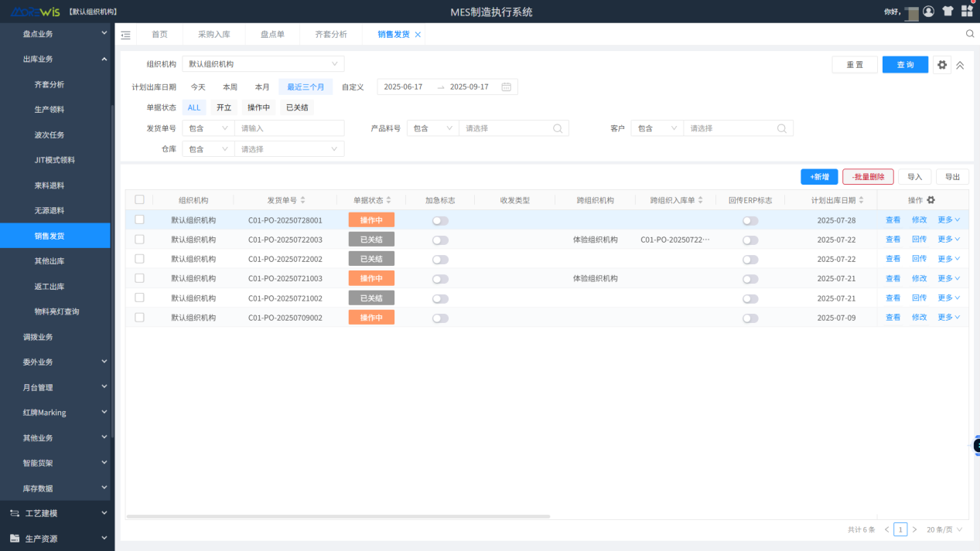Open the 组织机构 dropdown

tap(263, 63)
